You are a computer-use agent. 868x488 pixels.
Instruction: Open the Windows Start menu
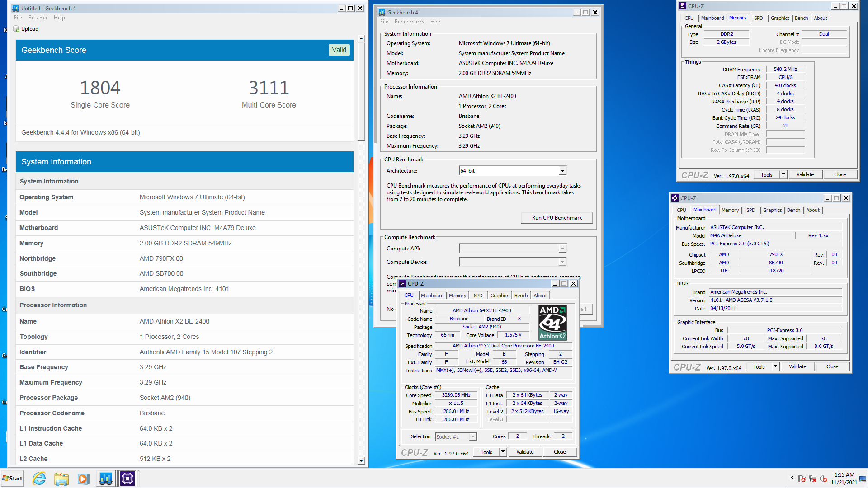point(12,479)
